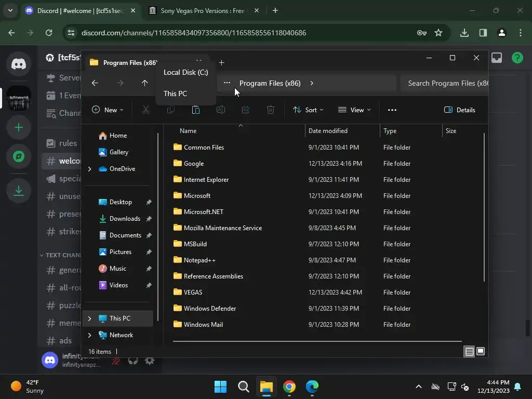Select This PC from breadcrumb menu
The width and height of the screenshot is (532, 399).
coord(185,94)
